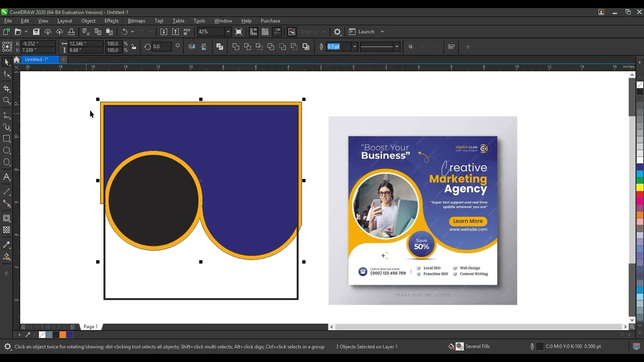Screen dimensions: 644x362
Task: Select the Text tool
Action: (x=7, y=176)
